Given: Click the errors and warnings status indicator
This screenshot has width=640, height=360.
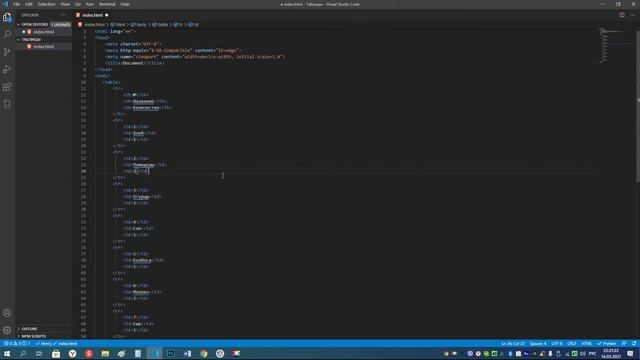Looking at the screenshot, I should pyautogui.click(x=17, y=344).
